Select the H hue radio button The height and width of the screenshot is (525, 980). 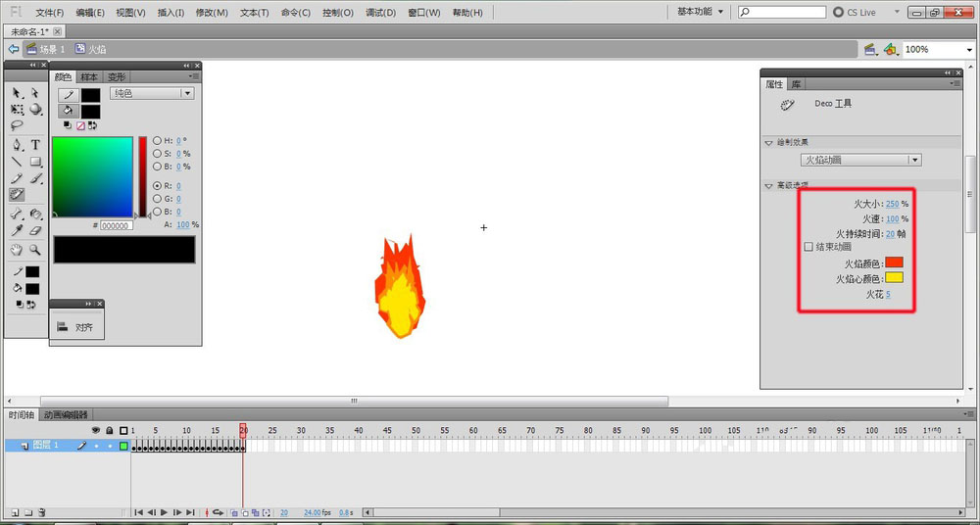pyautogui.click(x=157, y=141)
